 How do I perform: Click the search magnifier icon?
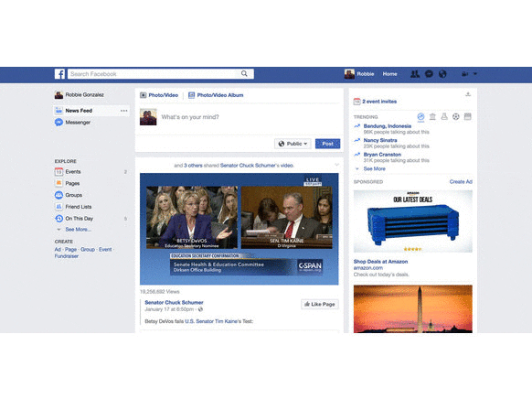tap(244, 74)
